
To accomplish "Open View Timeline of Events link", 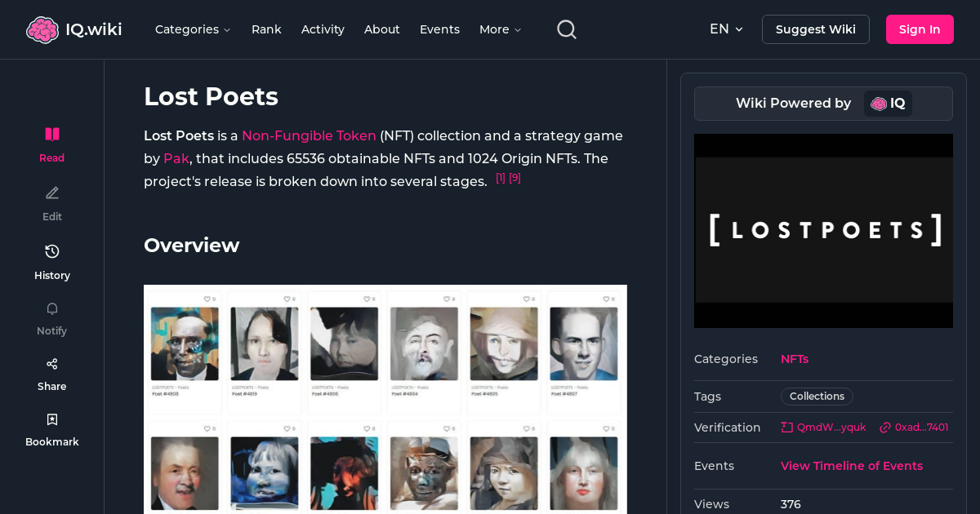I will coord(852,466).
